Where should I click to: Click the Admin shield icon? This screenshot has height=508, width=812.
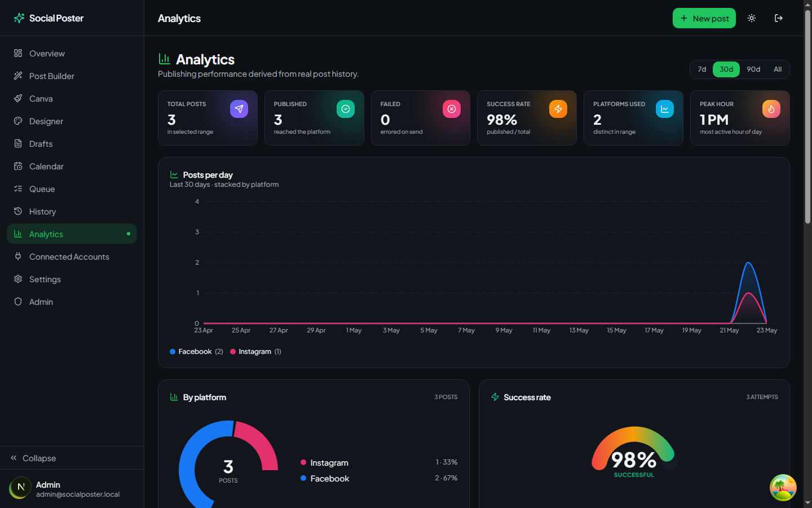click(18, 301)
